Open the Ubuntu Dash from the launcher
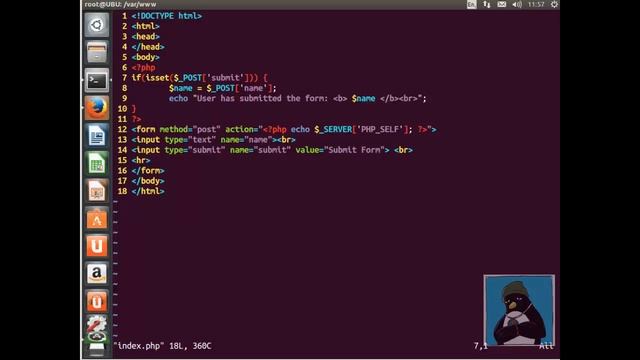Screen dimensions: 640x360 pyautogui.click(x=97, y=25)
